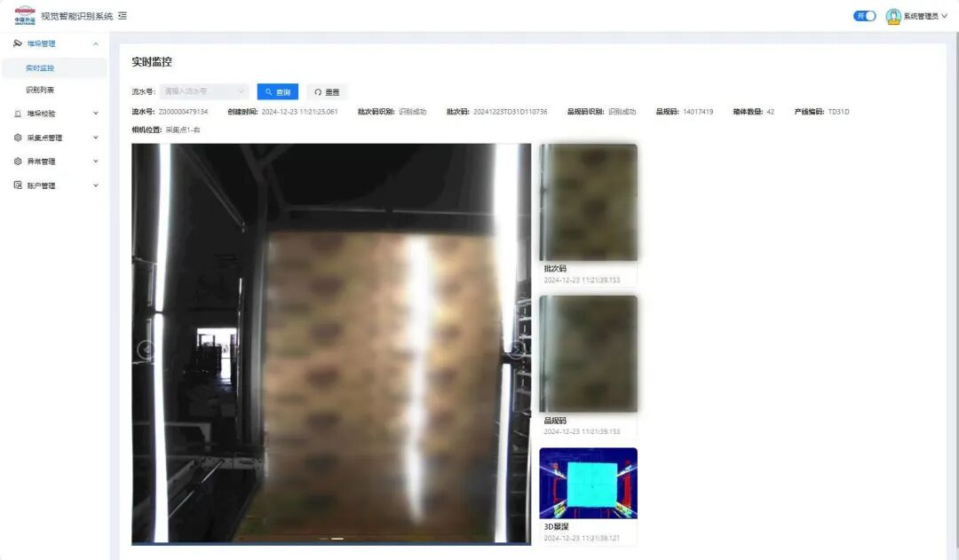Select the first carousel indicator dot
Image resolution: width=959 pixels, height=560 pixels.
pyautogui.click(x=323, y=539)
